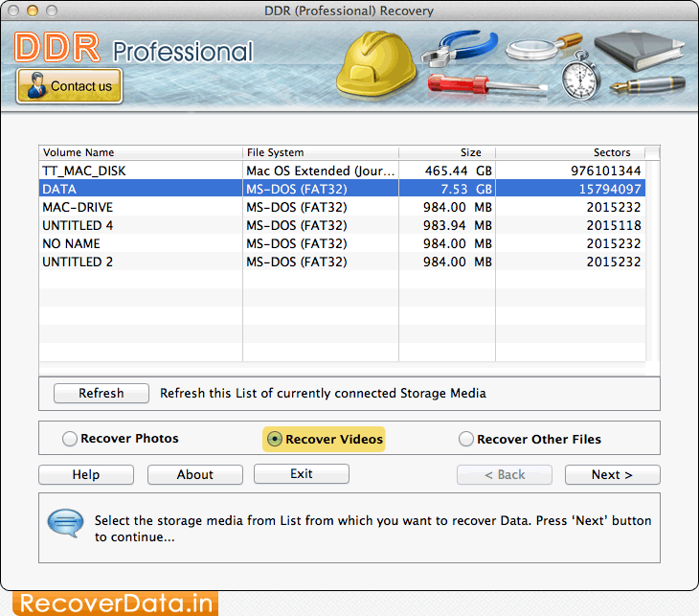Click the sector count 2015118

pyautogui.click(x=614, y=225)
